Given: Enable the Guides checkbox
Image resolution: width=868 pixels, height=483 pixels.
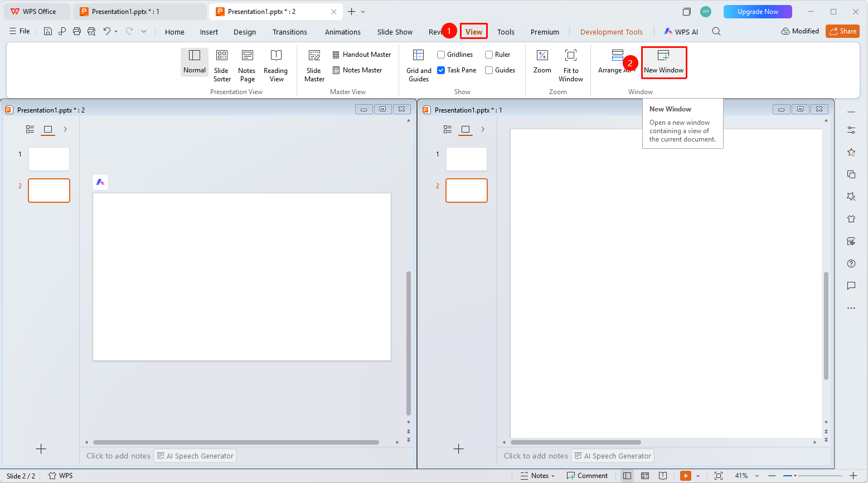Looking at the screenshot, I should click(x=489, y=70).
